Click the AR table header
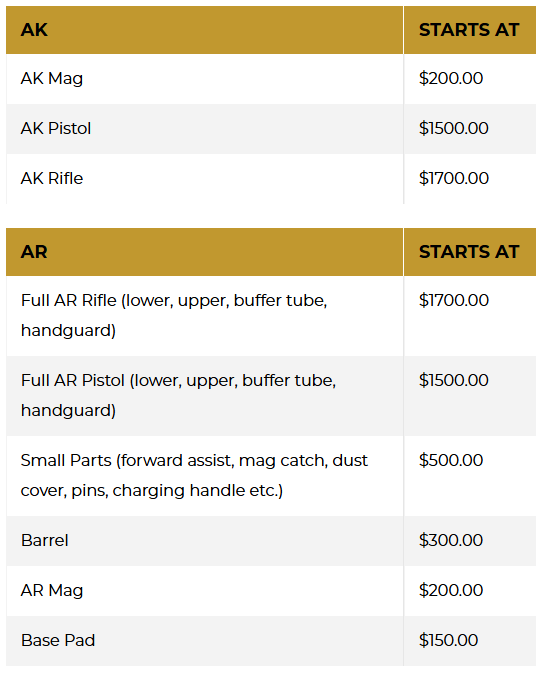This screenshot has height=685, width=536. pyautogui.click(x=34, y=252)
